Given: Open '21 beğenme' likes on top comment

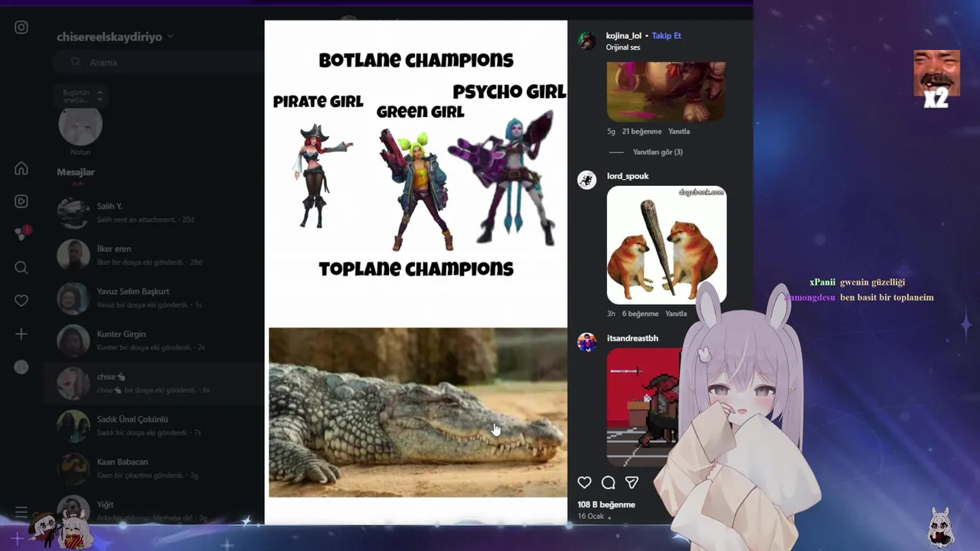Looking at the screenshot, I should [x=642, y=132].
